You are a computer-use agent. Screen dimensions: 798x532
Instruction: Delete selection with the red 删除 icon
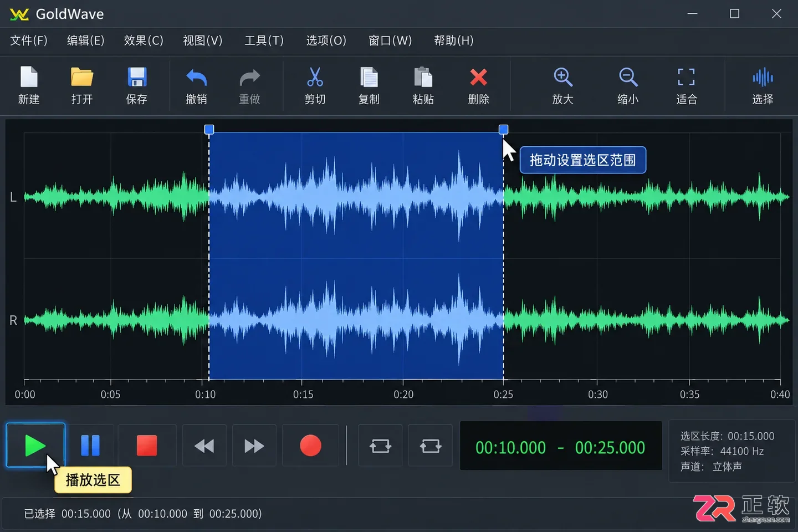(478, 77)
